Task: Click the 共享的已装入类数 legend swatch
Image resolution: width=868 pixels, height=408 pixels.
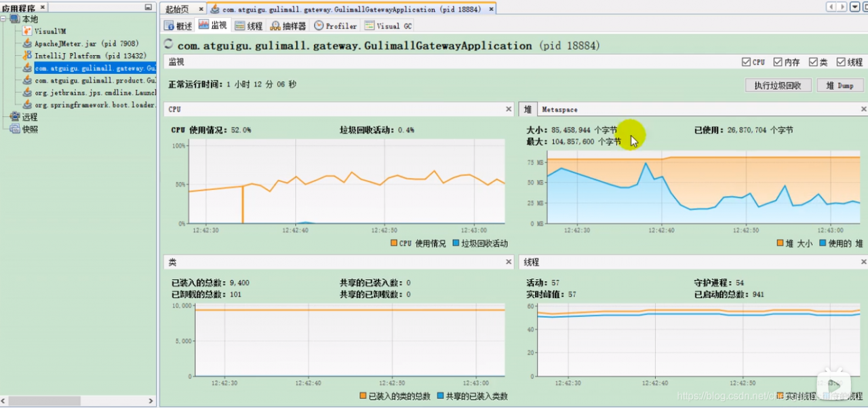Action: coord(440,396)
